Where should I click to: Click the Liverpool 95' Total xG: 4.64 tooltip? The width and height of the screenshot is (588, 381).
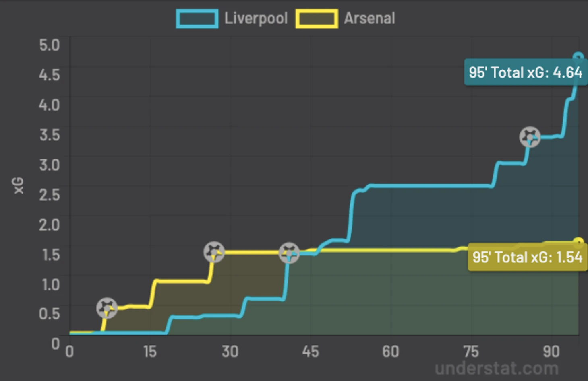coord(526,72)
